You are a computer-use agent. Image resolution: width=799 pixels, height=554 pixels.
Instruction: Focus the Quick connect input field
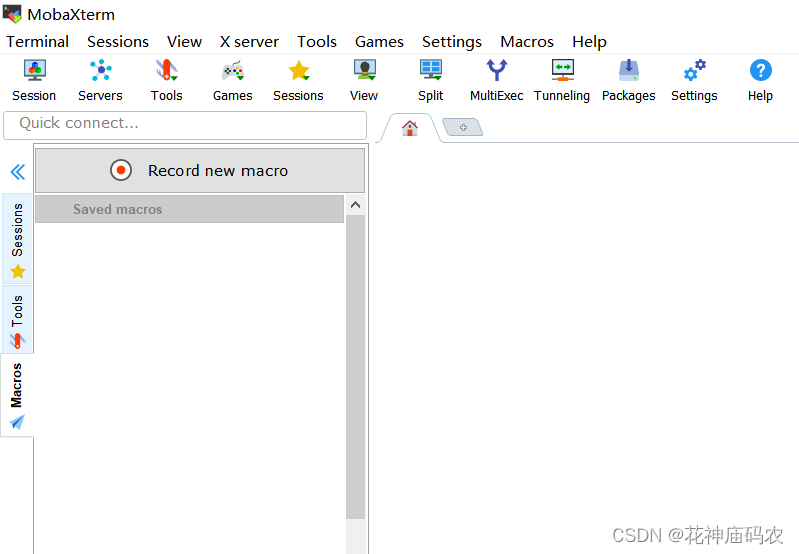click(185, 125)
